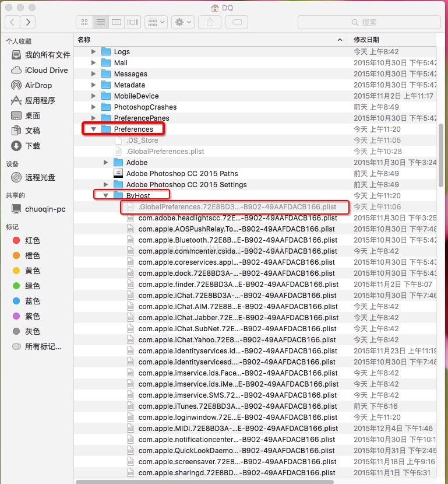The image size is (448, 484).
Task: Go forward with the right arrow button
Action: pos(28,22)
